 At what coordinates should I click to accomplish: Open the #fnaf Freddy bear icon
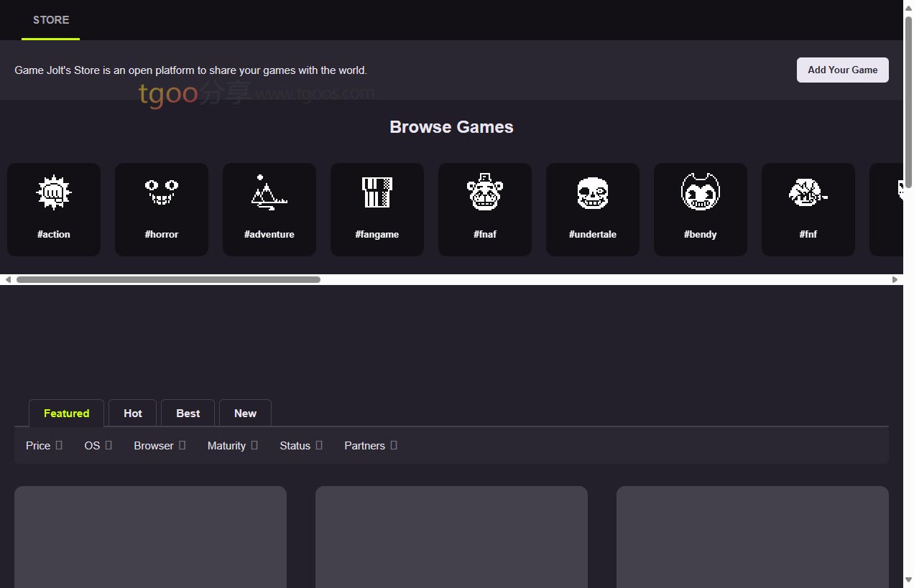485,193
